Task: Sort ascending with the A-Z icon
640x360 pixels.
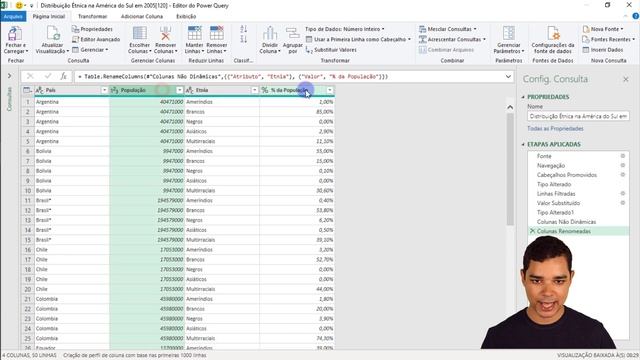Action: click(x=244, y=29)
